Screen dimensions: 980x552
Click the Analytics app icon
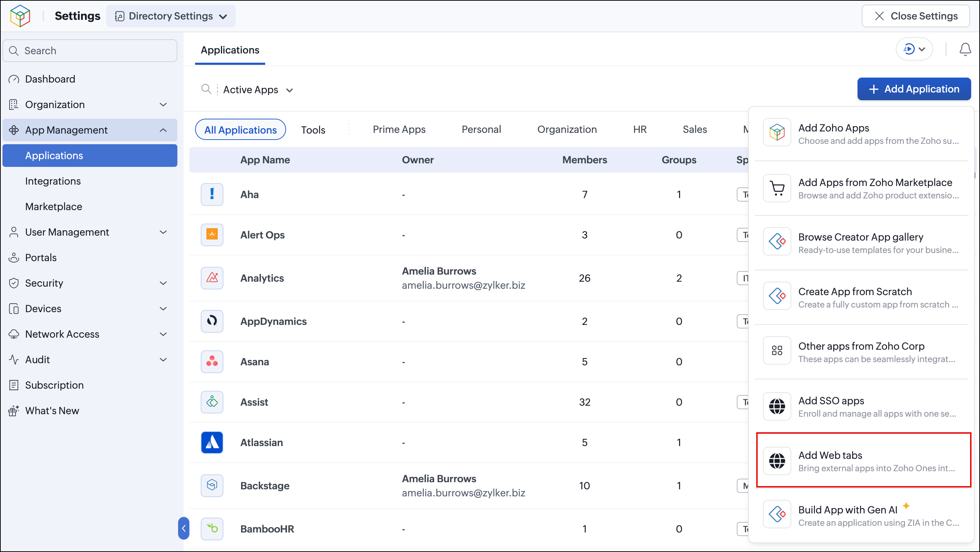212,278
